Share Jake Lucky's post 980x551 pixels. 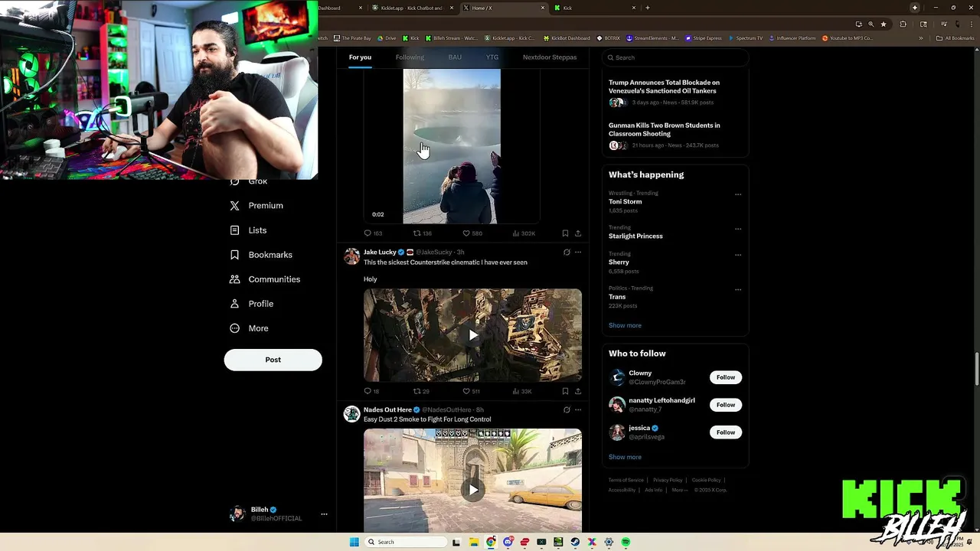pyautogui.click(x=578, y=391)
